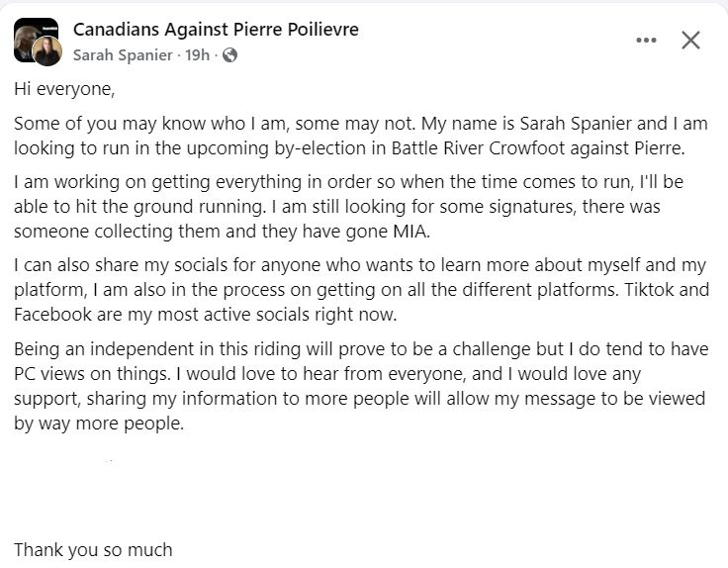Select paragraph starting 'Some of you may know'
Viewport: 728px width, 568px height.
361,136
